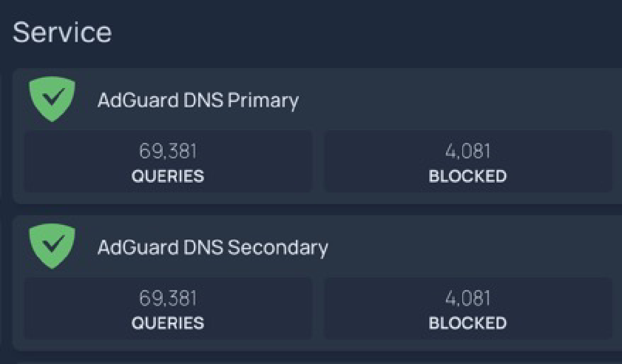Click the BLOCKED label under AdGuard DNS Primary
The width and height of the screenshot is (622, 364).
tap(467, 176)
